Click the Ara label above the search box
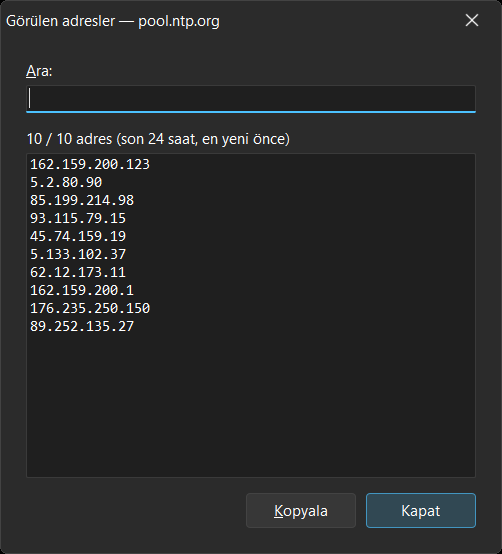502x554 pixels. [x=39, y=71]
